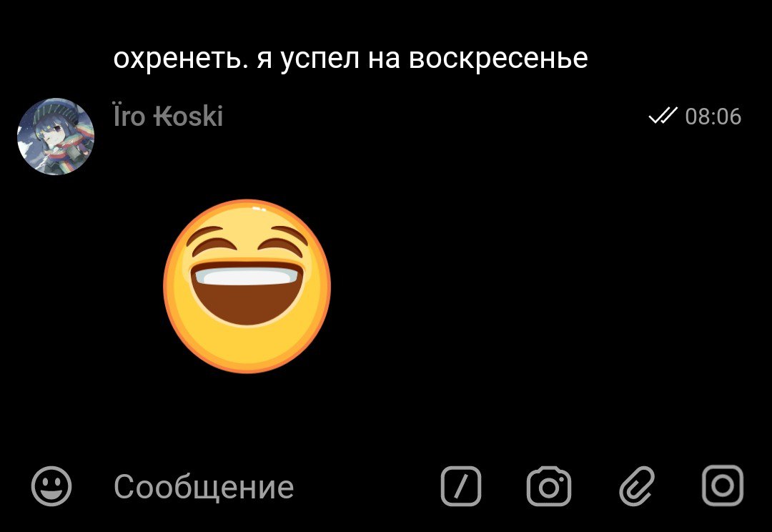Viewport: 772px width, 532px height.
Task: Attach a file with the paperclip icon
Action: tap(636, 486)
